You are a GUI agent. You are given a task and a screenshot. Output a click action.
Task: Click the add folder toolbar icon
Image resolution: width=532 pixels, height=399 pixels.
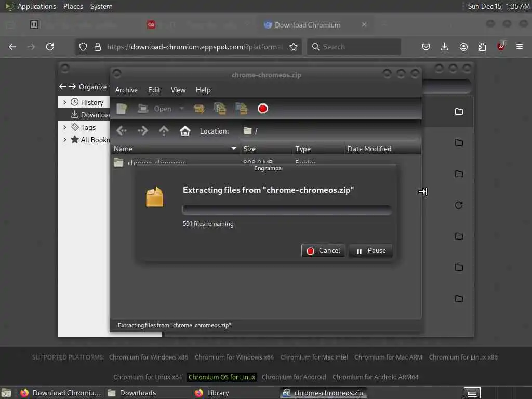coord(242,109)
